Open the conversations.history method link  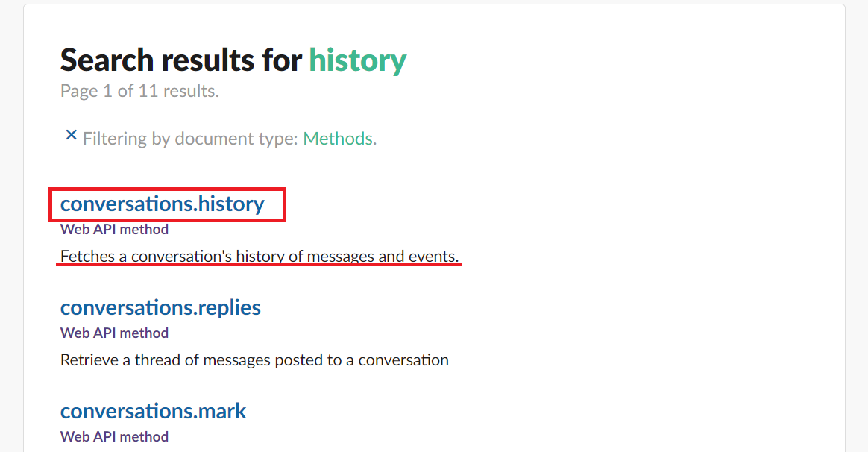click(163, 204)
